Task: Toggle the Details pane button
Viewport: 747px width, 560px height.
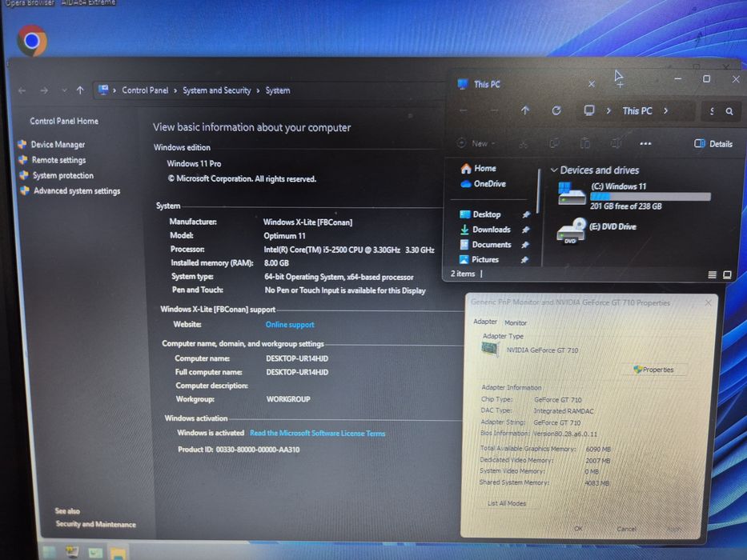Action: coord(713,143)
